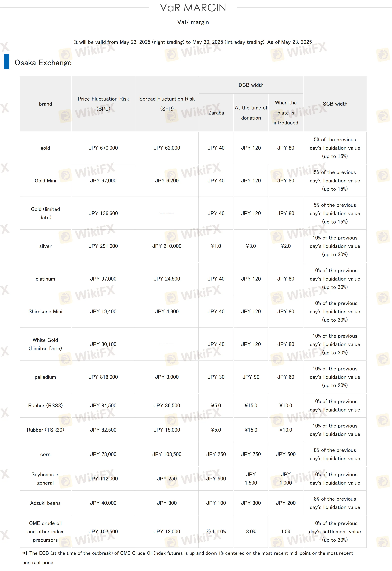Click the Rubber (RSS3) brand cell

pyautogui.click(x=45, y=405)
